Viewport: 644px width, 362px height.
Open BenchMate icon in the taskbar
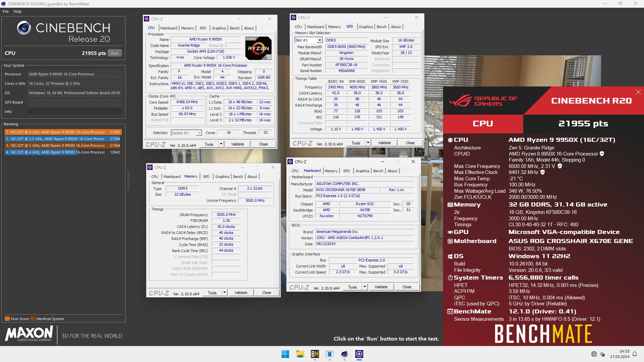pyautogui.click(x=315, y=354)
